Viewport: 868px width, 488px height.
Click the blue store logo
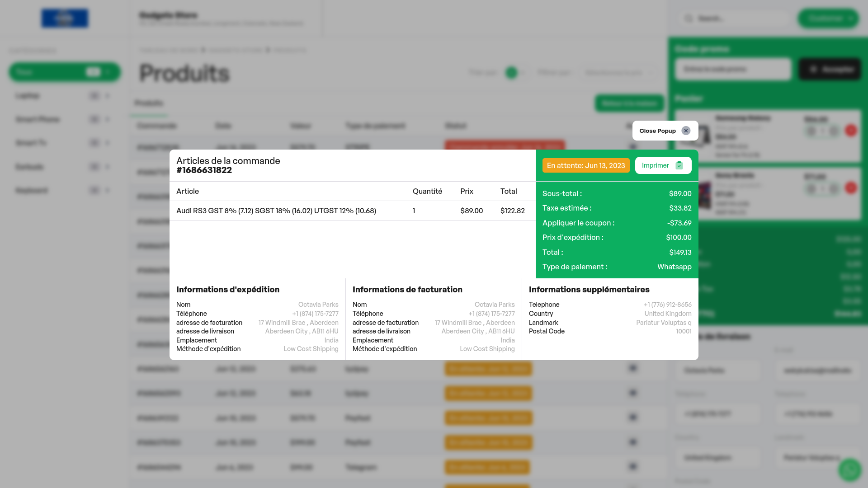pyautogui.click(x=65, y=19)
